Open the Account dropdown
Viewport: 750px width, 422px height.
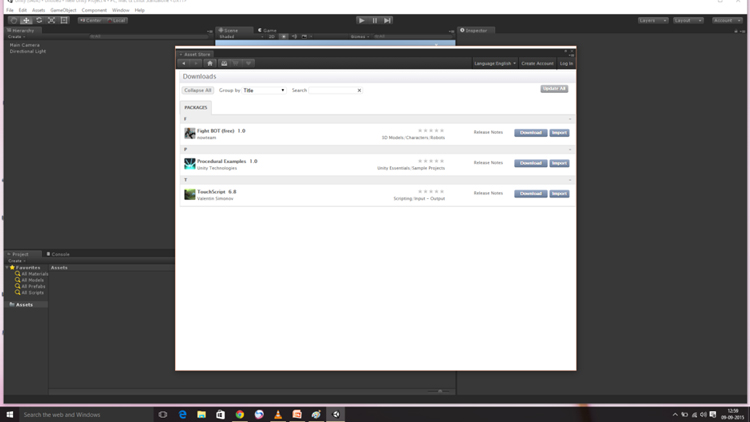pos(727,21)
